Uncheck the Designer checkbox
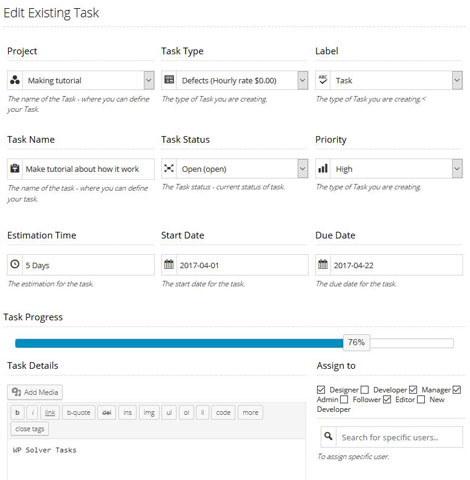Viewport: 470px width, 480px height. pos(321,389)
